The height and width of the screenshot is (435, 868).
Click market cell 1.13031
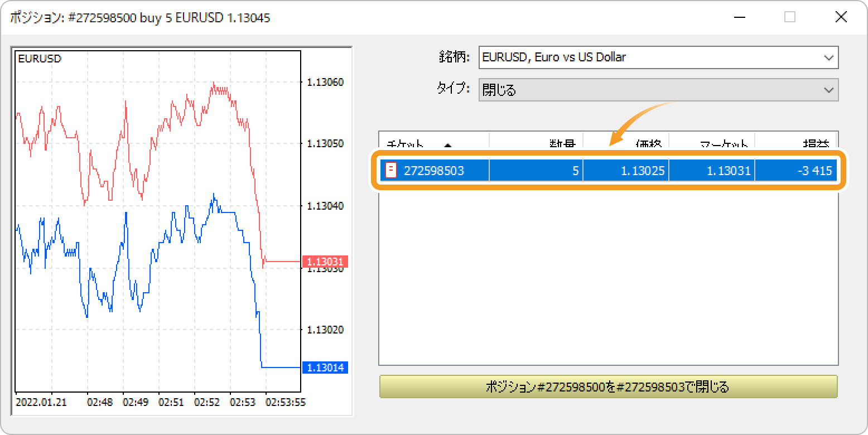[x=712, y=171]
